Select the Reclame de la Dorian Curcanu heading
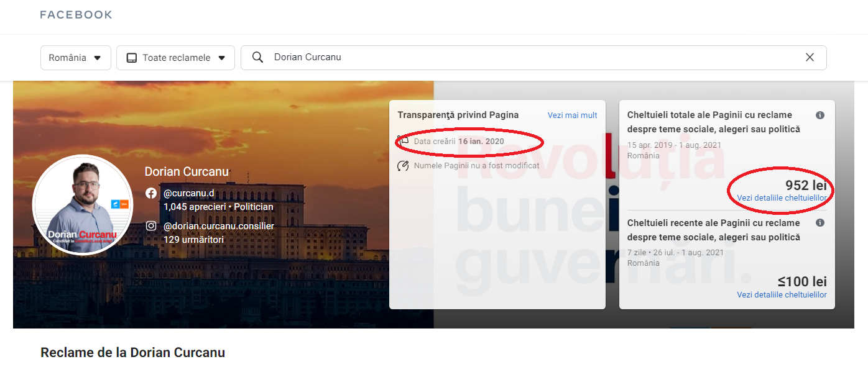Viewport: 868px width, 367px height. point(132,353)
